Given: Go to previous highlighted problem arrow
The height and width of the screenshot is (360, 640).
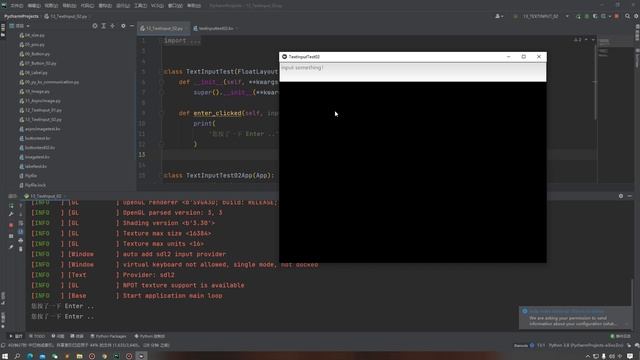Looking at the screenshot, I should (586, 40).
